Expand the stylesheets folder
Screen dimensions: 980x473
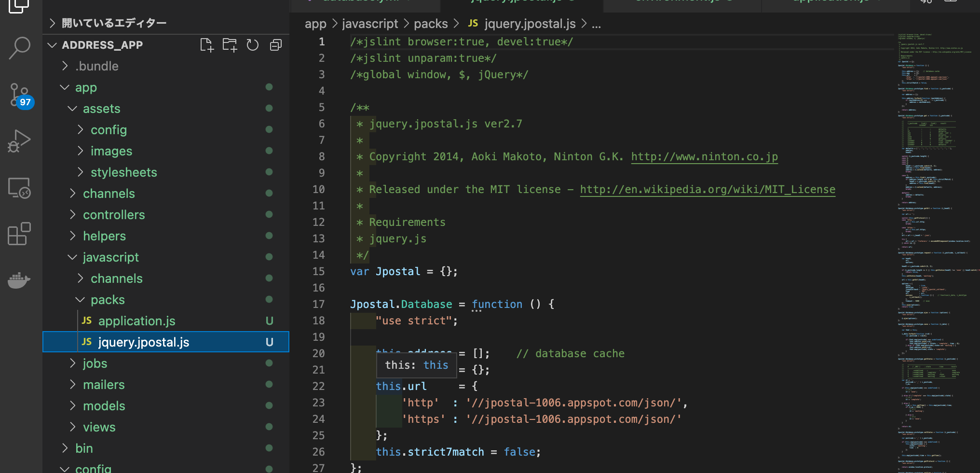81,172
